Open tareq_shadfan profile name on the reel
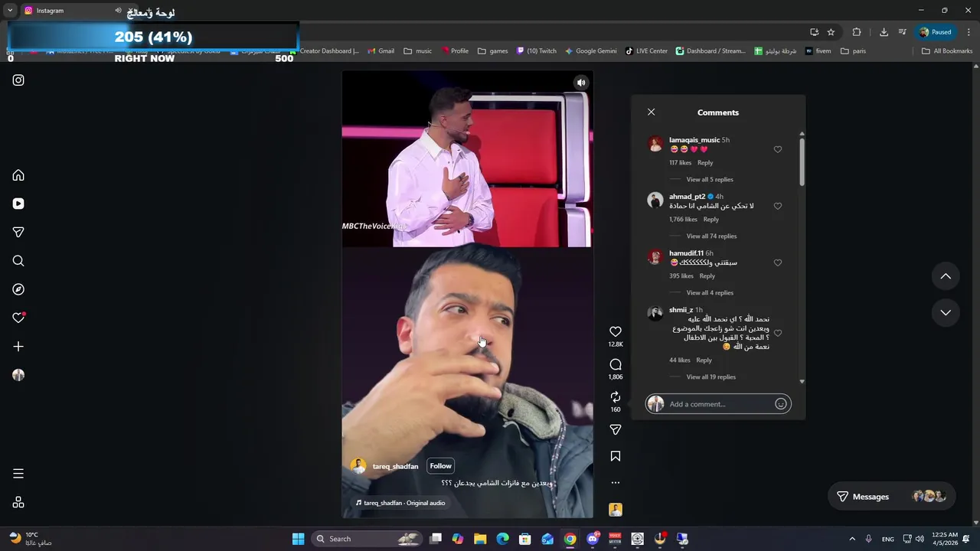The image size is (980, 551). [395, 466]
